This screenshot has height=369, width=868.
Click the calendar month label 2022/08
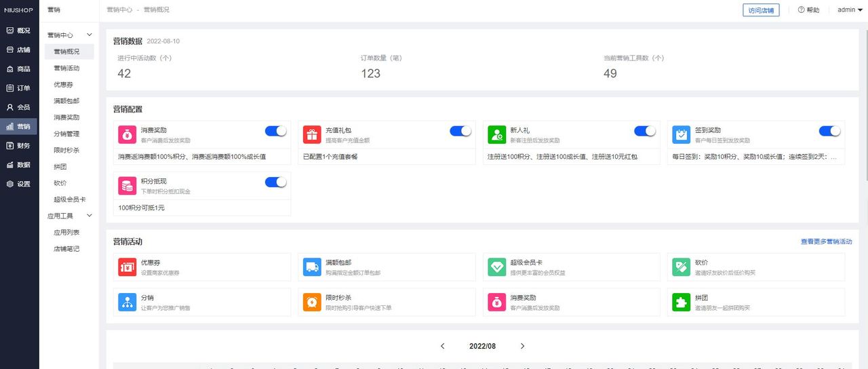482,346
